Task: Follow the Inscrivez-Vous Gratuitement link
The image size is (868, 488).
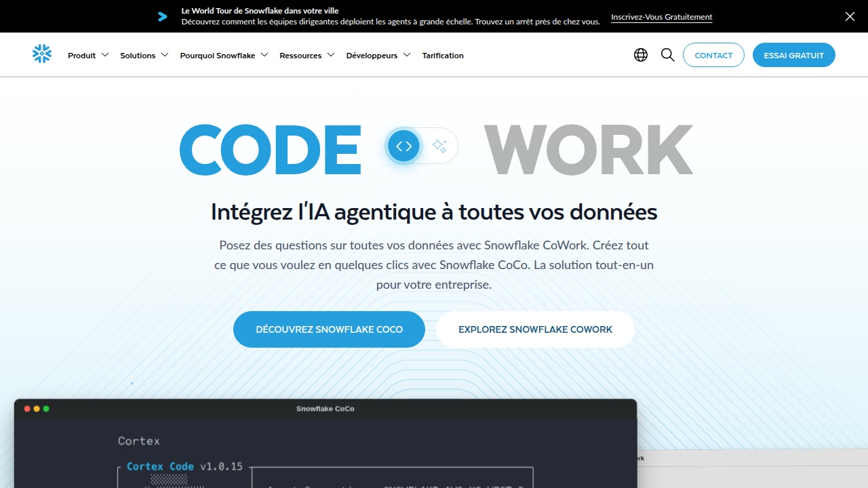Action: pos(662,17)
